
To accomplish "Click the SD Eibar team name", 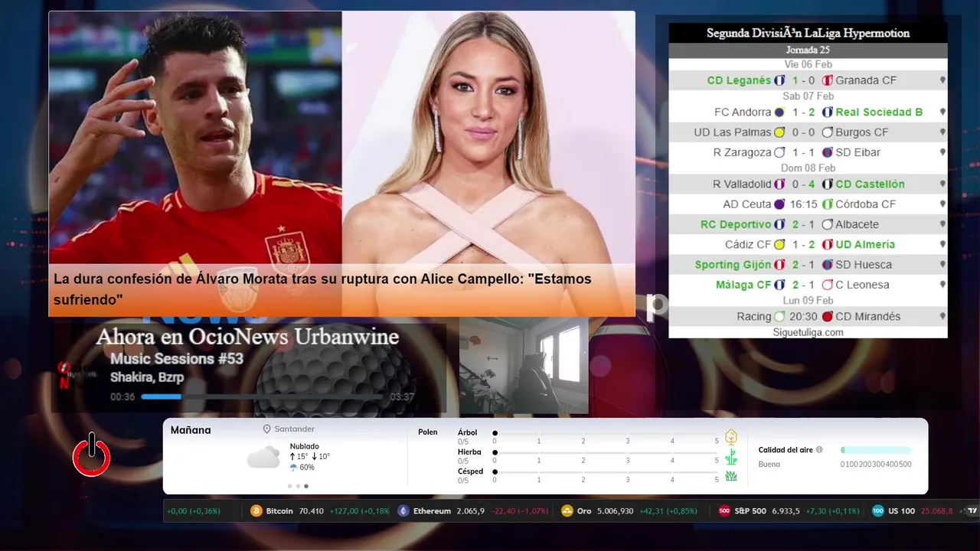I will pyautogui.click(x=858, y=152).
